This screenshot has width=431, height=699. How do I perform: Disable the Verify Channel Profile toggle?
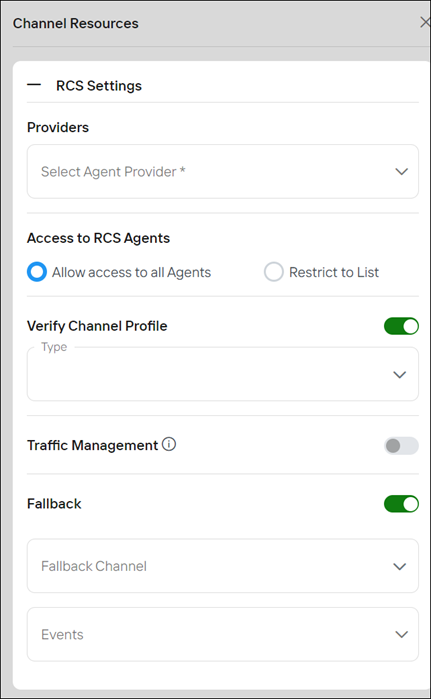(401, 326)
